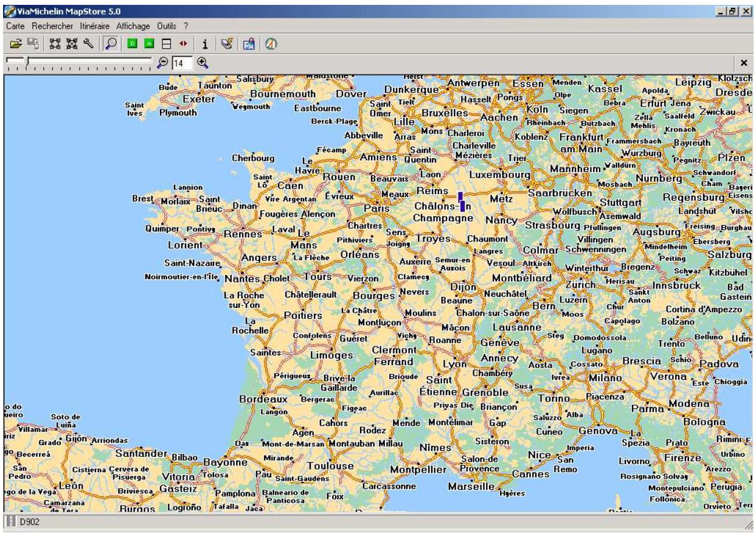Click the open folder icon in toolbar
756x533 pixels.
point(15,44)
